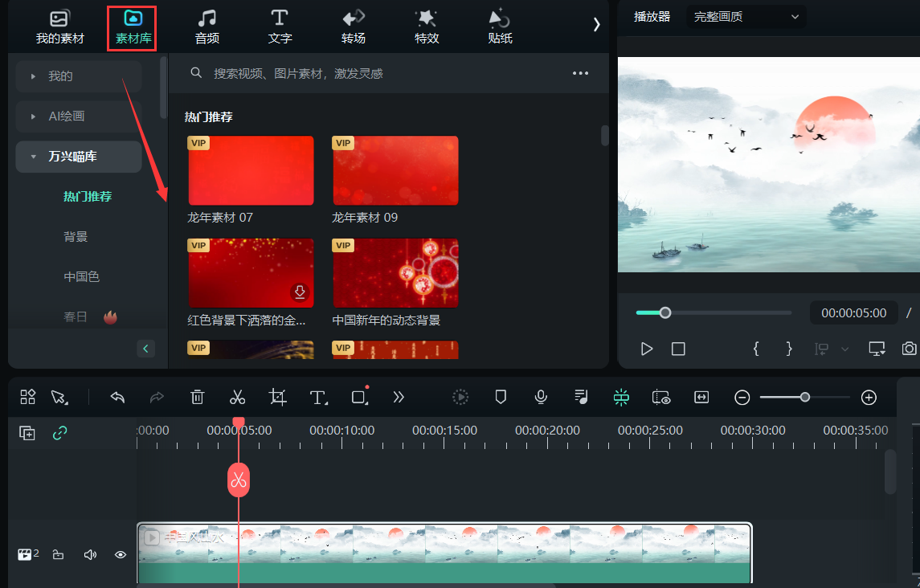920x588 pixels.
Task: Record a voiceover with the microphone icon
Action: 540,397
